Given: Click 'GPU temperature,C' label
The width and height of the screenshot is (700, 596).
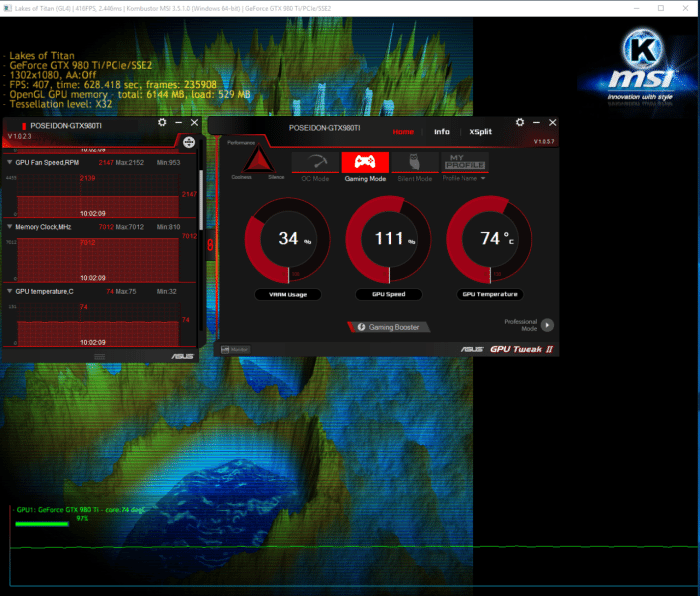Looking at the screenshot, I should [x=44, y=291].
